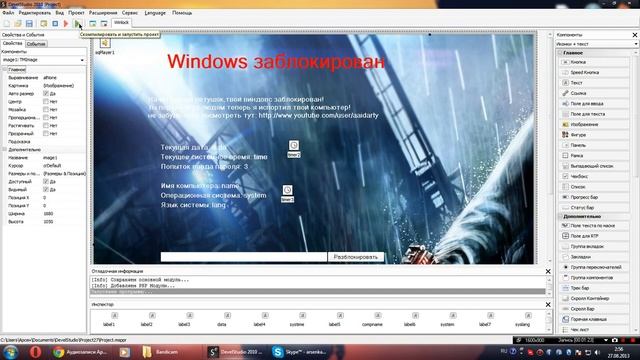Click the blue square stop icon in the toolbar

[55, 24]
